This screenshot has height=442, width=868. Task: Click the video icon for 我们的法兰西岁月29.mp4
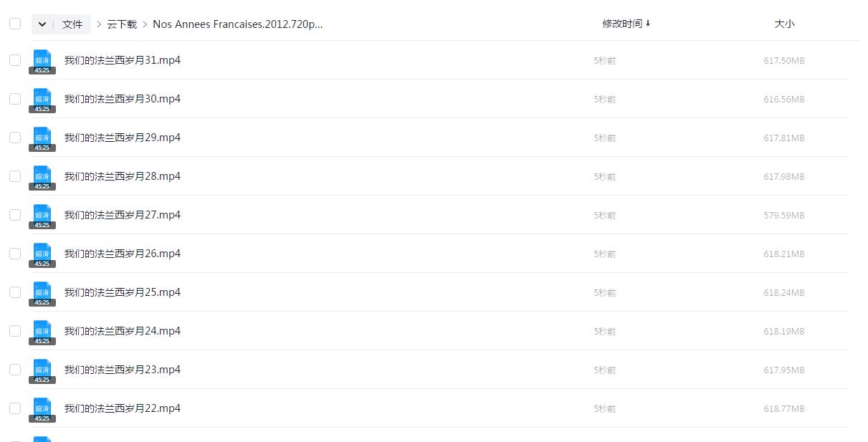tap(42, 138)
